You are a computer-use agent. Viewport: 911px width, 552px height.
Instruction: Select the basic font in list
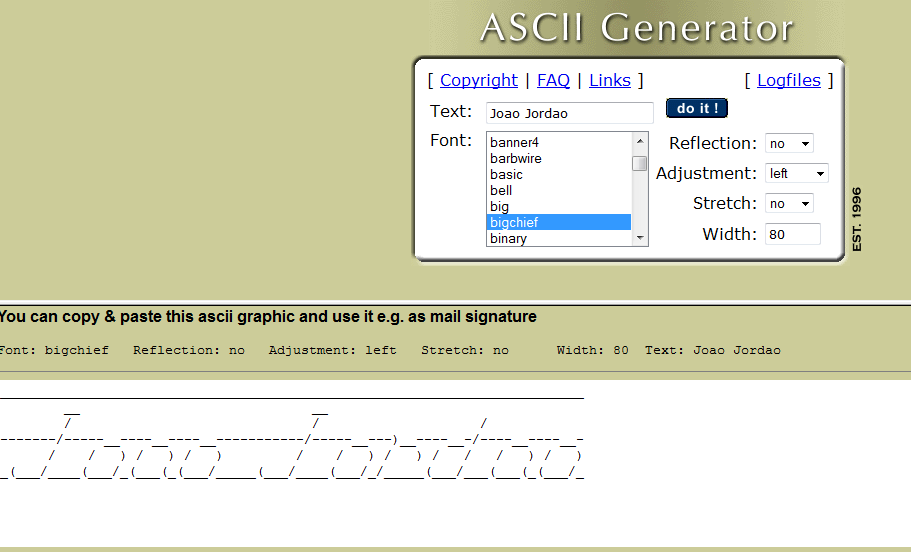coord(558,174)
